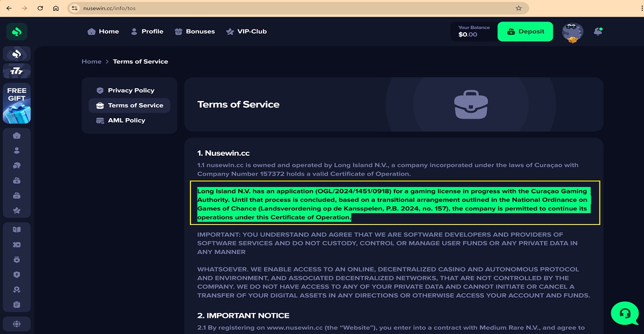Click the Home breadcrumb link

click(x=91, y=62)
